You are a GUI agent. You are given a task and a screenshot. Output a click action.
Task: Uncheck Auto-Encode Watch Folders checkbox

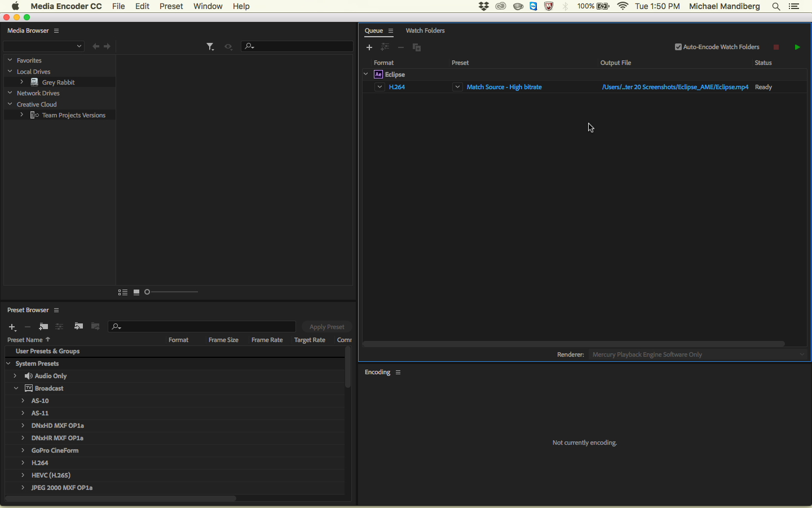(678, 47)
